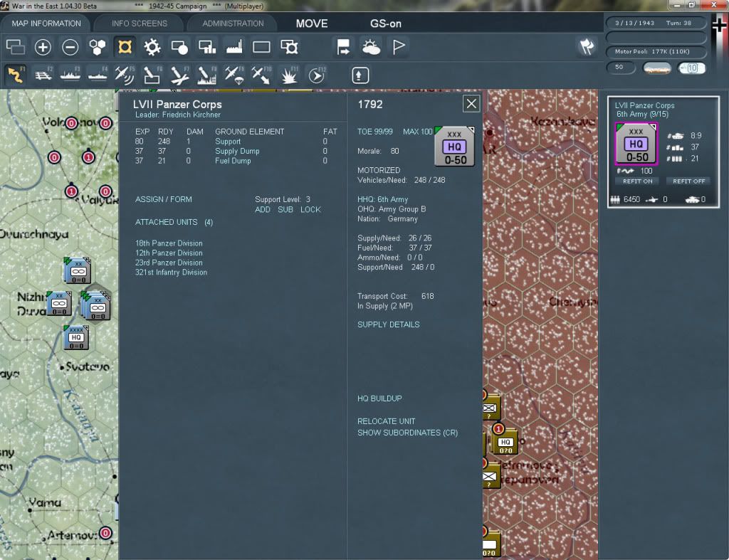Toggle LOCK on the support level
The image size is (729, 560).
point(310,210)
